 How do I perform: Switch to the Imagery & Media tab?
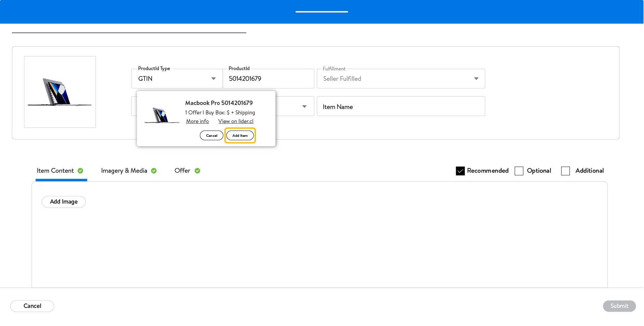[x=124, y=171]
